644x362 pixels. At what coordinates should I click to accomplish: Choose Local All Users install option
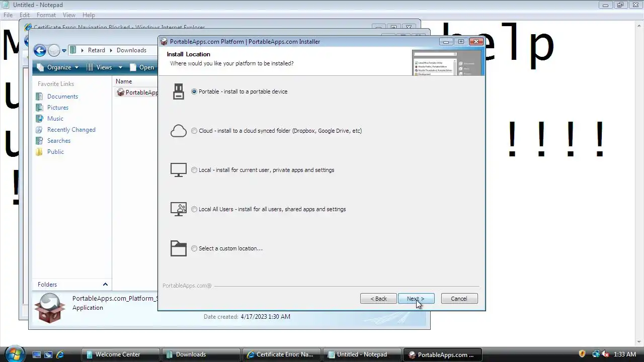coord(194,209)
